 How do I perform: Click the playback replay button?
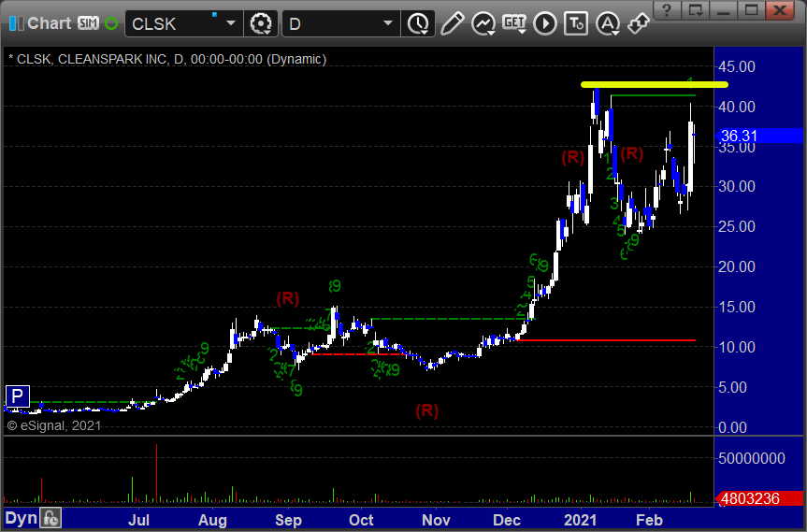click(545, 23)
